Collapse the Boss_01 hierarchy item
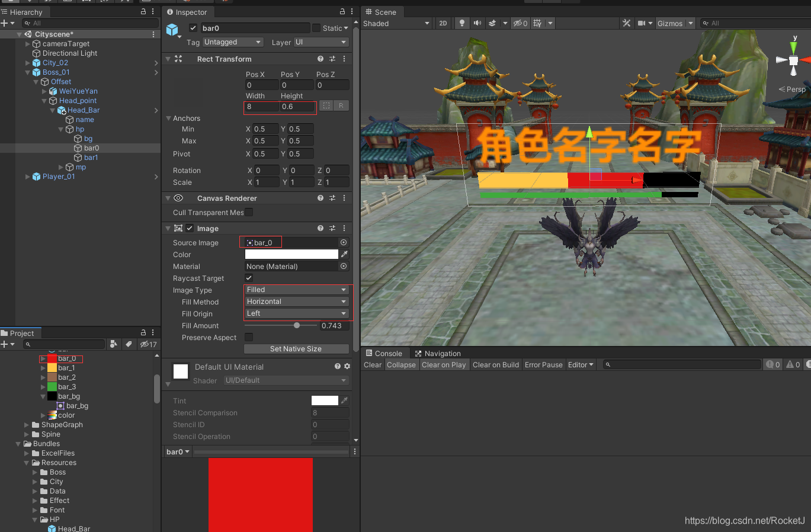811x532 pixels. 27,72
